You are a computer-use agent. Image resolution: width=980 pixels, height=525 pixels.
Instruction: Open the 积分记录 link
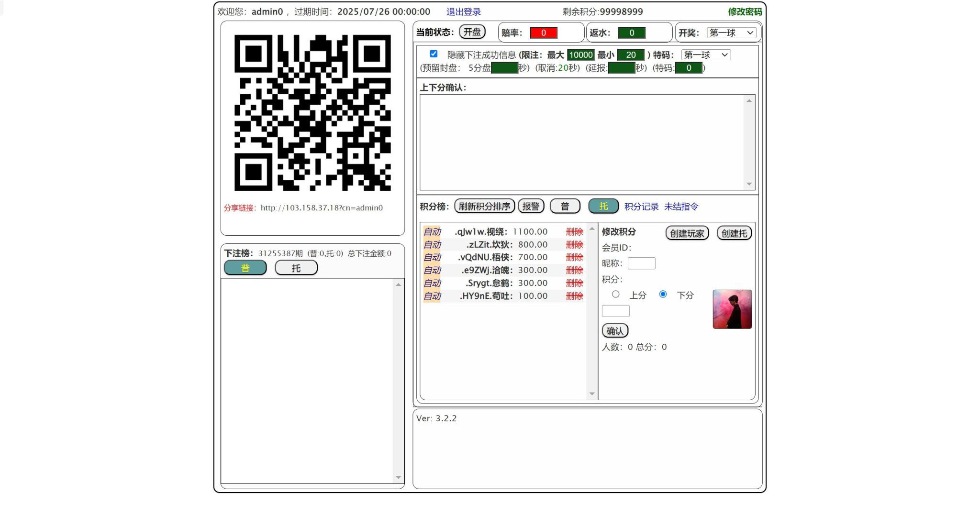click(641, 207)
